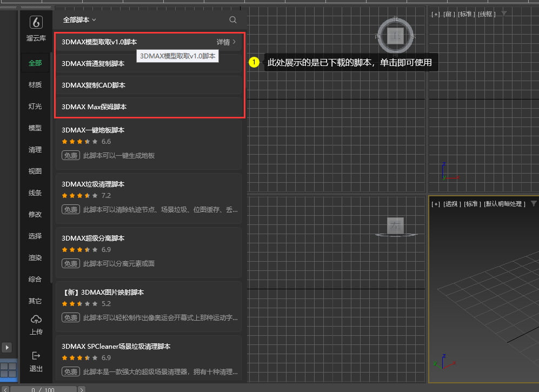Screen dimensions: 539x392
Task: Open the 3DMAX图片映射脚本 card title
Action: (x=103, y=293)
